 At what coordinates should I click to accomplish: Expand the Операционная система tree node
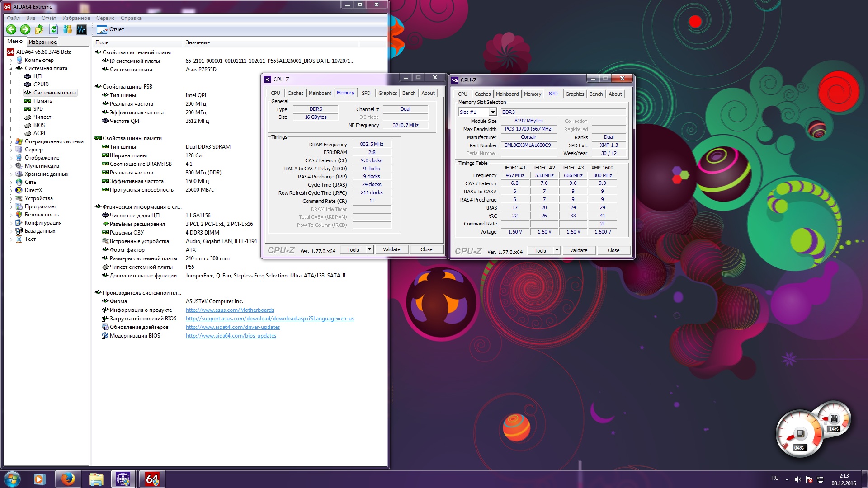pos(11,142)
